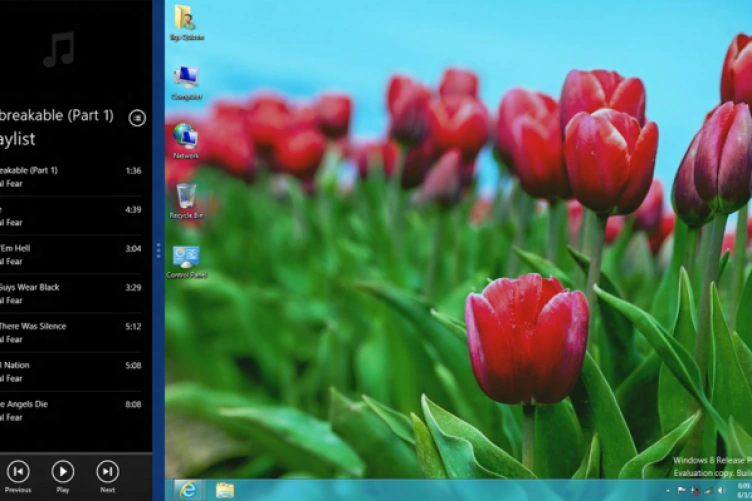The image size is (752, 501).
Task: Open the Action Center flag icon
Action: coord(681,490)
